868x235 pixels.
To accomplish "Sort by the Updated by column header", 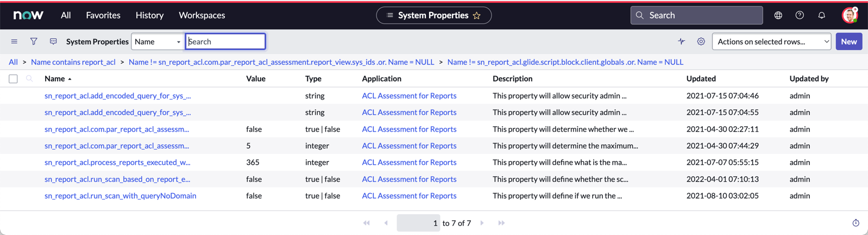I will click(809, 79).
